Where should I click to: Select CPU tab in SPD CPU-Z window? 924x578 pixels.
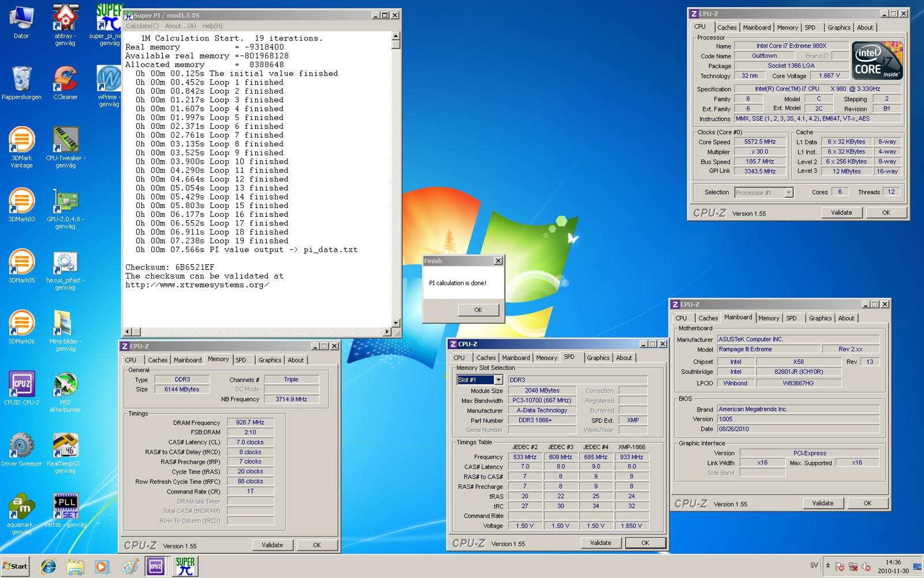coord(459,358)
